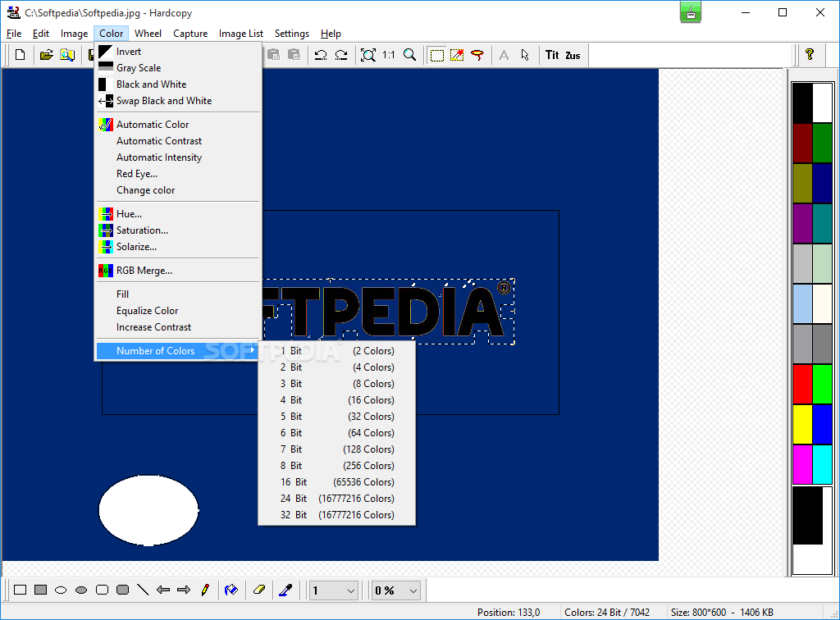Screen dimensions: 840x620
Task: Open the line width dropdown showing 1
Action: pyautogui.click(x=333, y=590)
